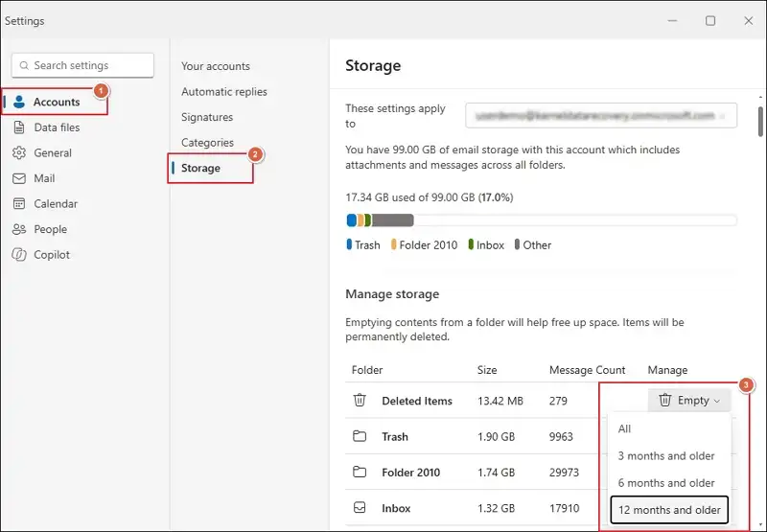Click the Size column header
767x532 pixels.
[x=487, y=370]
